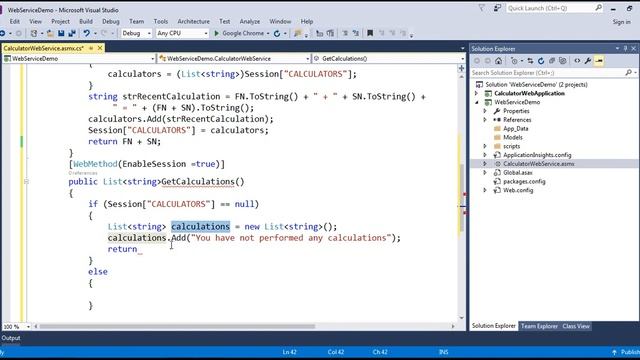This screenshot has width=640, height=360.
Task: Expand the Web.config node
Action: click(x=485, y=190)
